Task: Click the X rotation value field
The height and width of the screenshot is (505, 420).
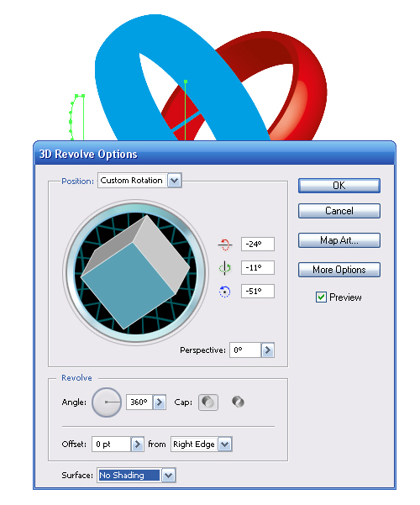Action: coord(258,245)
